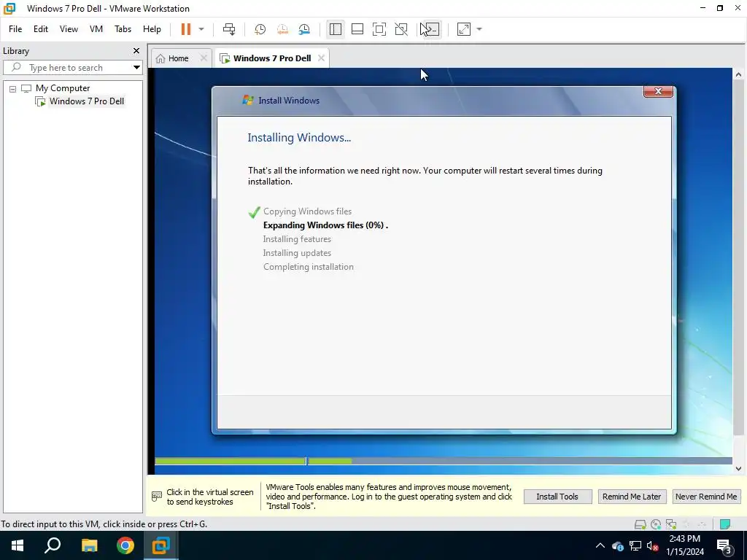The height and width of the screenshot is (560, 747).
Task: Toggle the library sidebar view
Action: 336,29
